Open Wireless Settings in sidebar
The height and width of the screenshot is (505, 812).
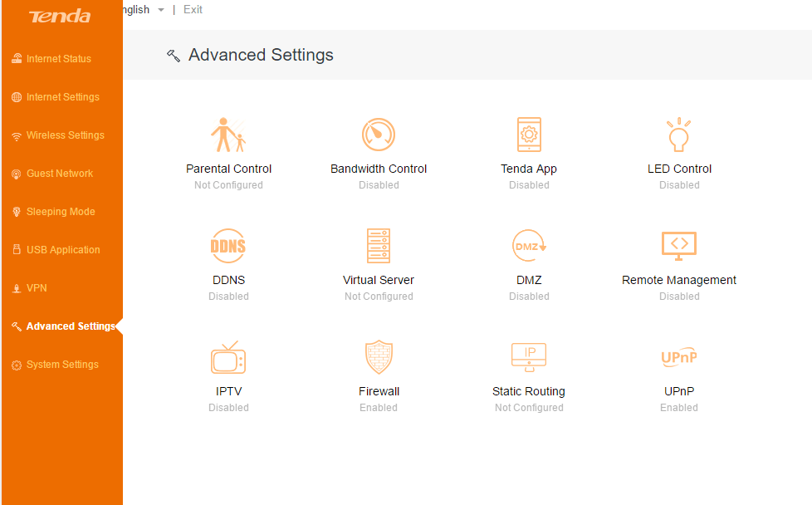pos(65,135)
